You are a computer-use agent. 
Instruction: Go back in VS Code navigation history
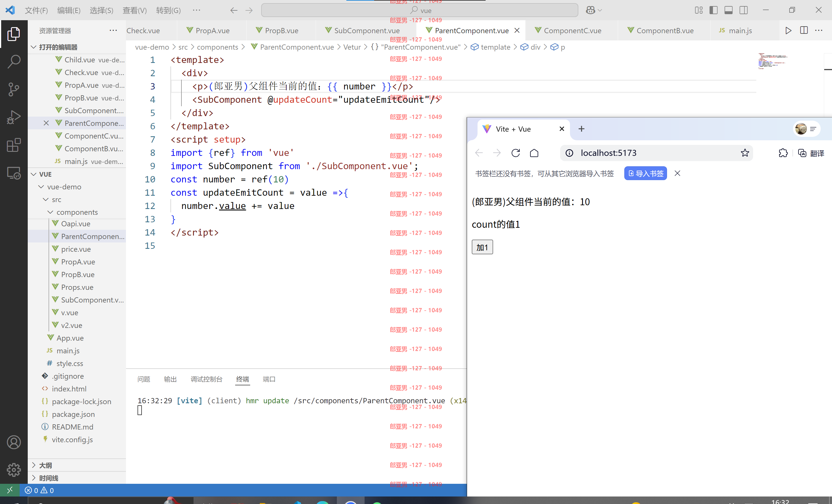tap(234, 10)
